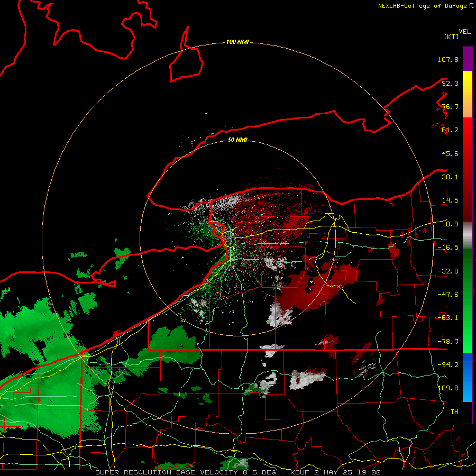Select the 92.3 velocity scale value

coord(450,83)
